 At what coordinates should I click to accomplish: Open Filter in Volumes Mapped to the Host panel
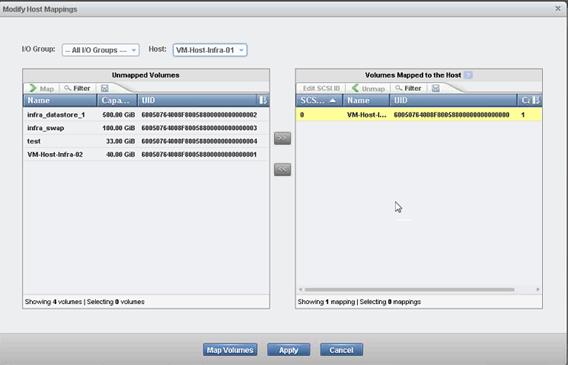408,88
